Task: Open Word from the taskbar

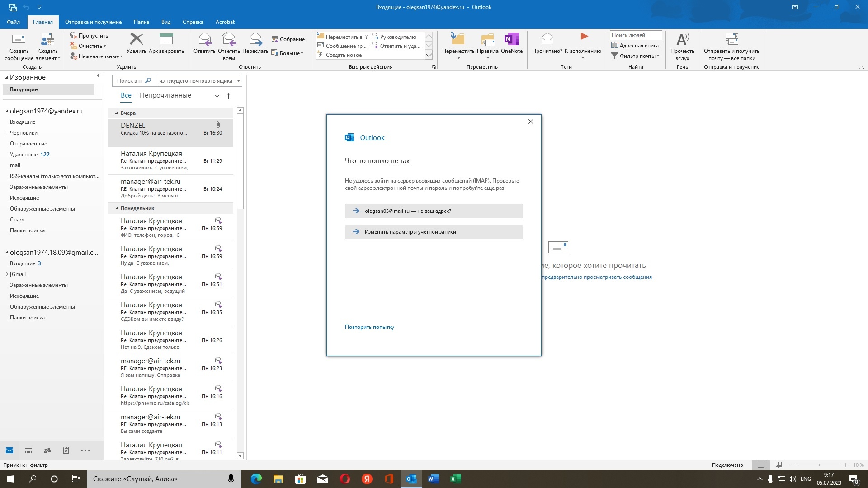Action: point(433,479)
